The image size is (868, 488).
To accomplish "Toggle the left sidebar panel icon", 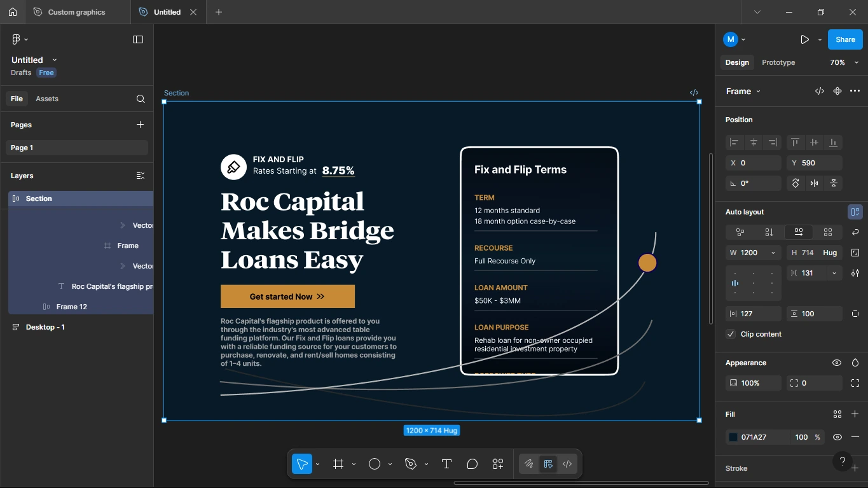I will point(138,39).
